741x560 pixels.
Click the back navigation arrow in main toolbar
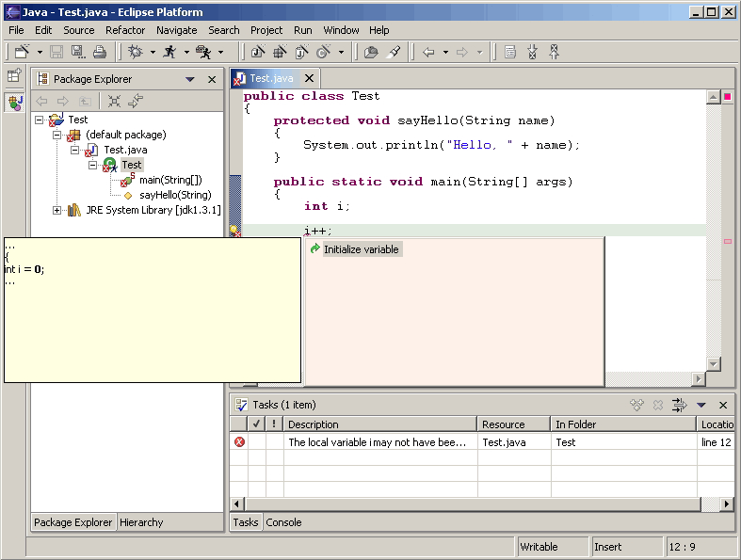click(x=428, y=52)
